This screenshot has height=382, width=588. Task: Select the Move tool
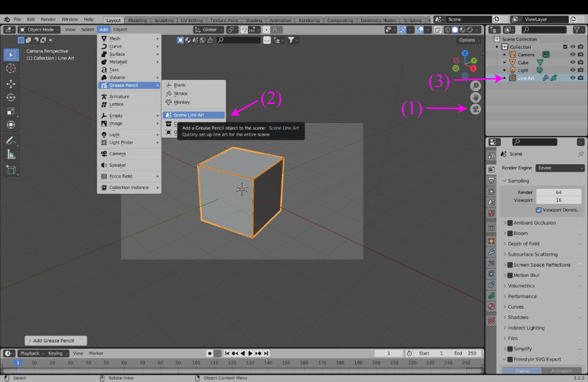(x=11, y=84)
